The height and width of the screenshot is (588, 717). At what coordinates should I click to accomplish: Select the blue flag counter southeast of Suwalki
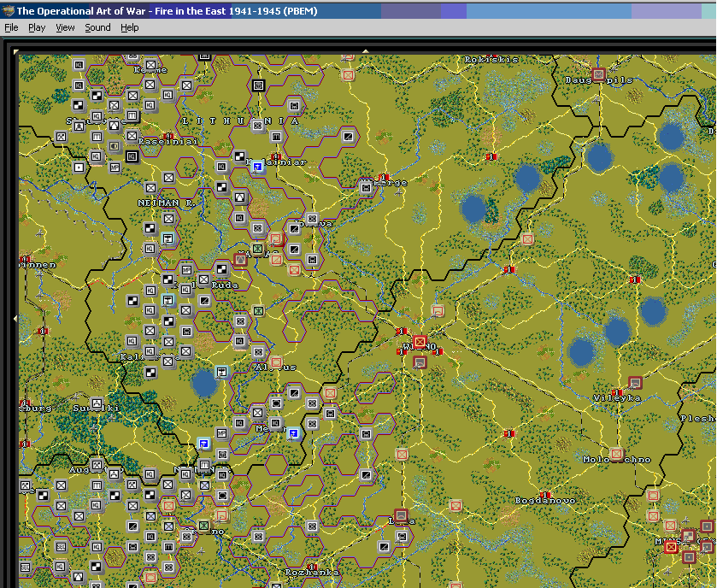tap(204, 444)
